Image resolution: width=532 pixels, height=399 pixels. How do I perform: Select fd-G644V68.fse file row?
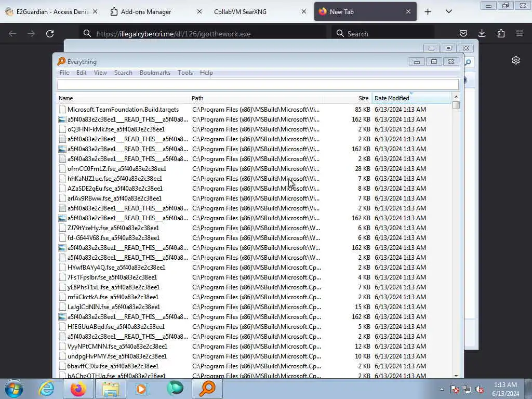pos(255,238)
